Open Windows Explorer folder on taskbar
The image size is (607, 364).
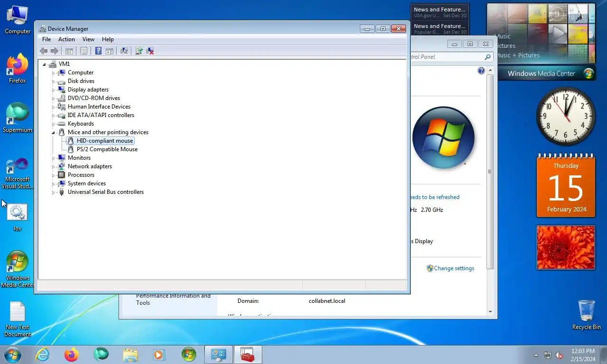click(130, 355)
